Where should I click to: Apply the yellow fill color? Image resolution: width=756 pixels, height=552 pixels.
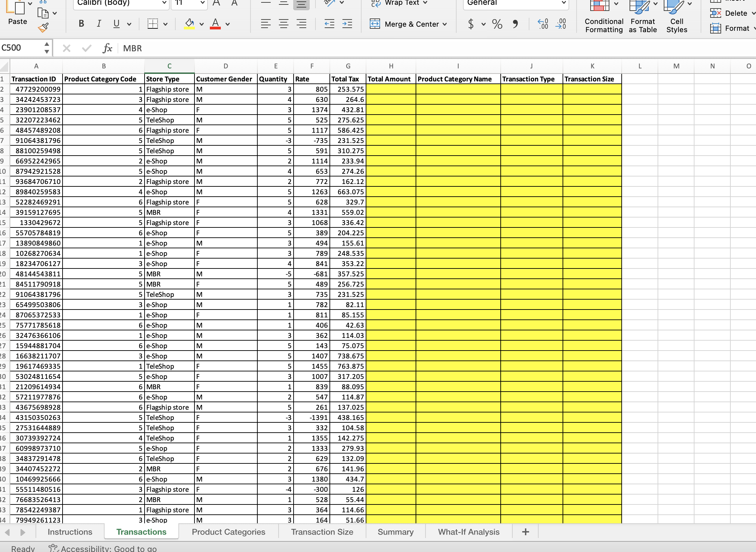189,24
